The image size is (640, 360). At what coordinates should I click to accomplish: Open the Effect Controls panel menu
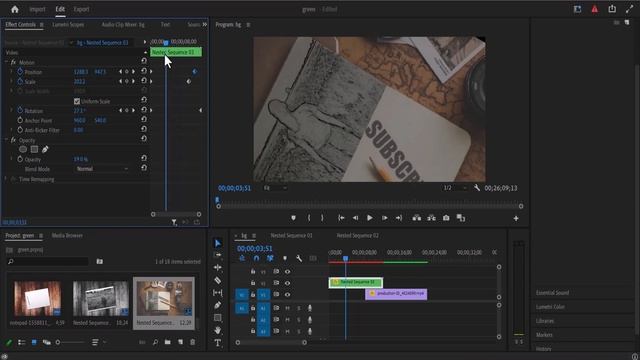coord(41,24)
